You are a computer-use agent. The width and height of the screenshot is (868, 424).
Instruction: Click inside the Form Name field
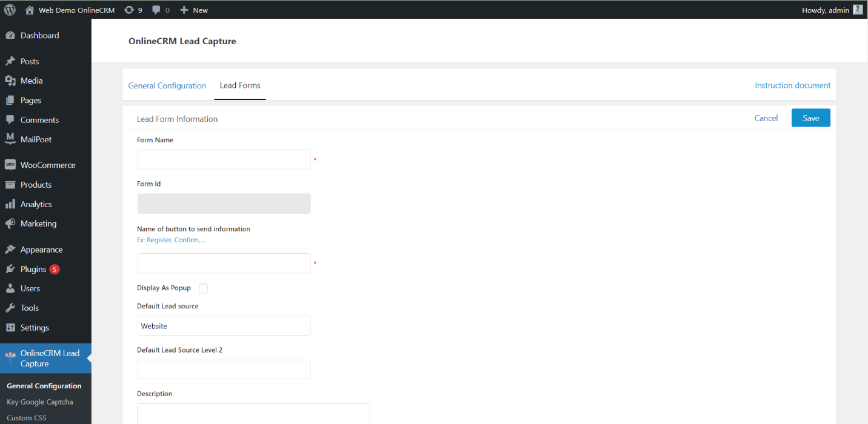(224, 159)
